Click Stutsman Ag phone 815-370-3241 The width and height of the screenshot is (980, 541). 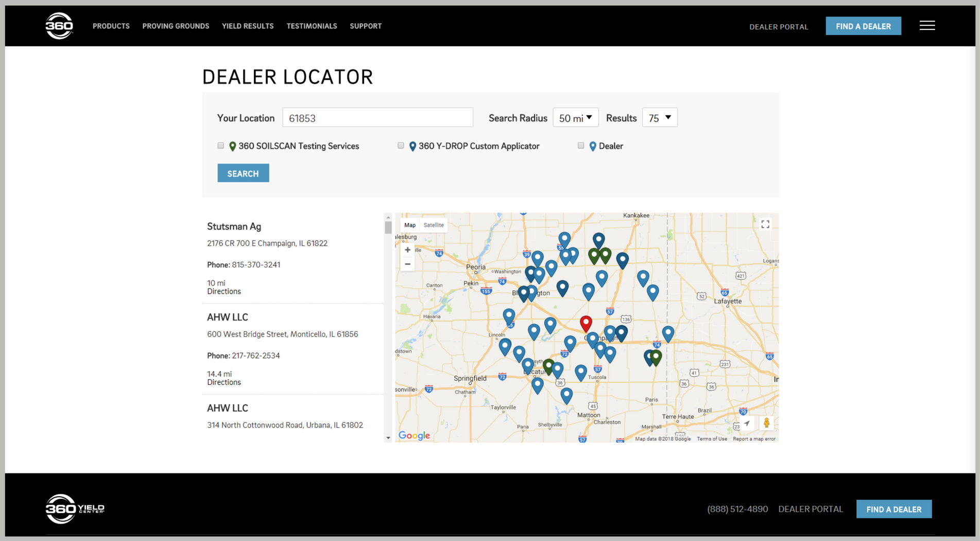point(256,265)
